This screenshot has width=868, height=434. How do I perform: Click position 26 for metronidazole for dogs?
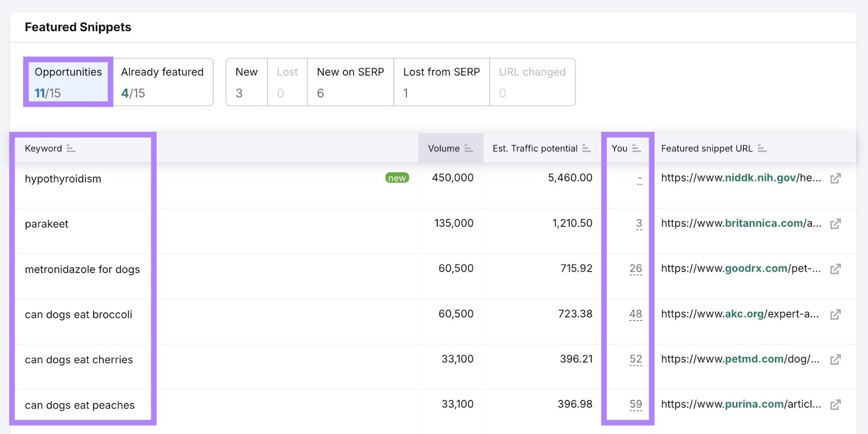click(x=635, y=269)
